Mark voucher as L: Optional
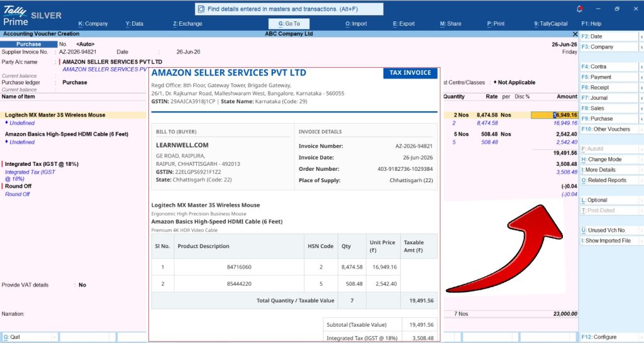 609,200
